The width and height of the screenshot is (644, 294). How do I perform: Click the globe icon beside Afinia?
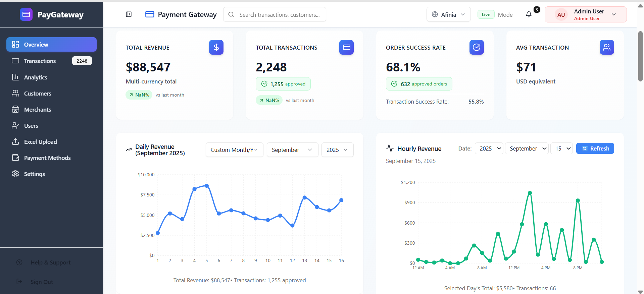(435, 14)
